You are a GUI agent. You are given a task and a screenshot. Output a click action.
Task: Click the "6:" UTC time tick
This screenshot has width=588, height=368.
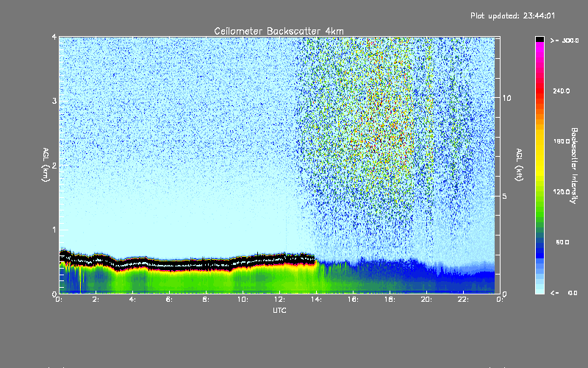tap(169, 300)
